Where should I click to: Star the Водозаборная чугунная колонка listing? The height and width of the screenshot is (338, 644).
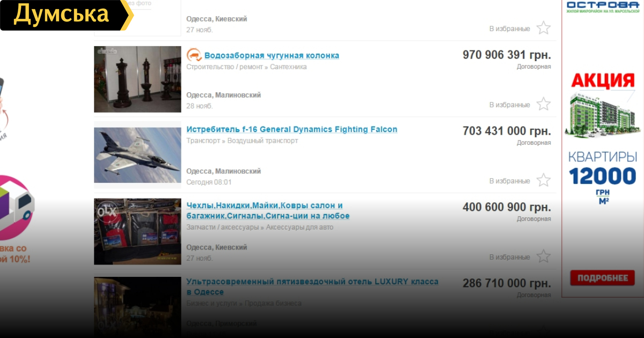pyautogui.click(x=544, y=104)
